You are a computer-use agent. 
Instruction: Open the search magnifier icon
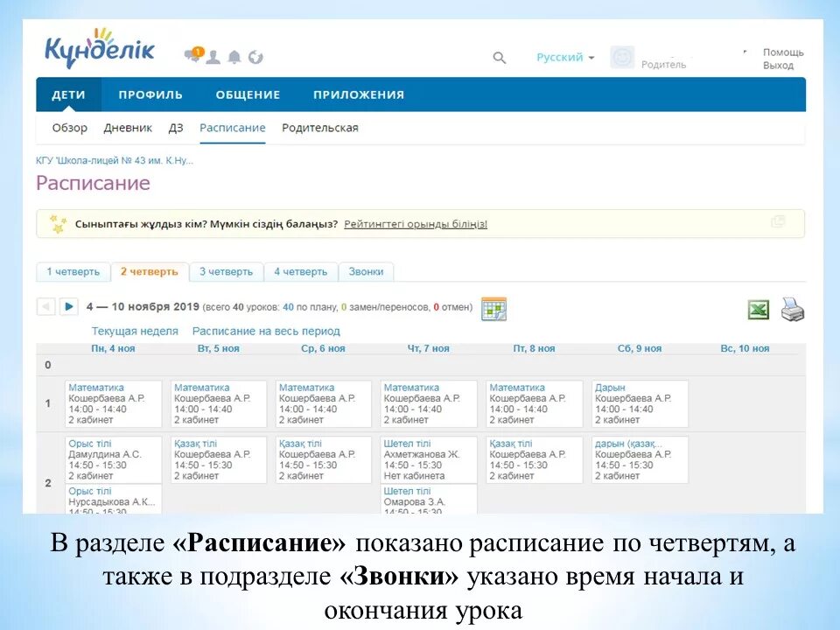point(499,57)
